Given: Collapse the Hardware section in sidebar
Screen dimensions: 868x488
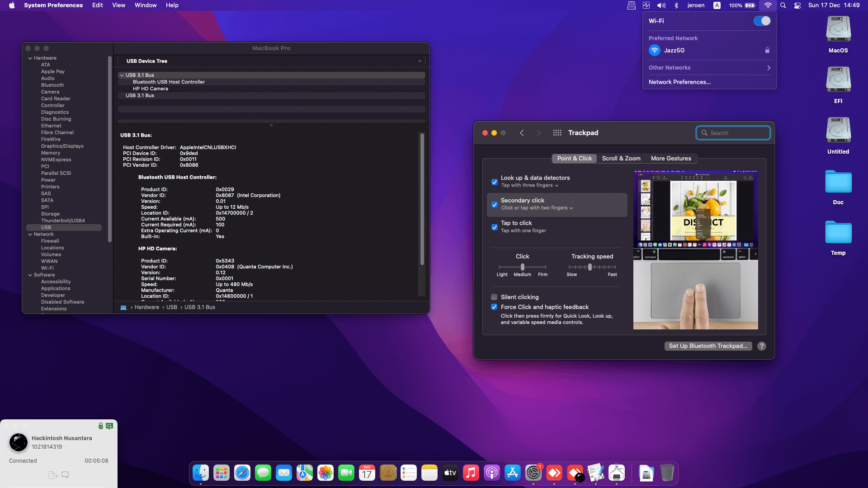Looking at the screenshot, I should (x=30, y=58).
